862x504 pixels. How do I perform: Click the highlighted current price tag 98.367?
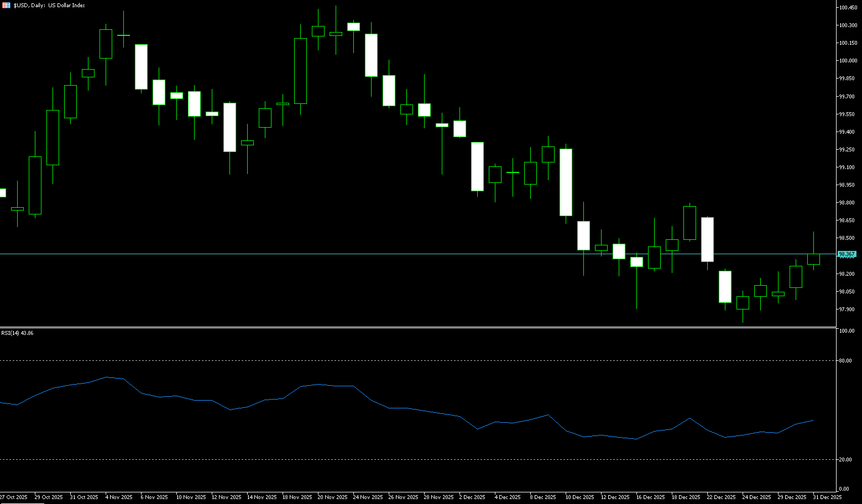pos(847,254)
